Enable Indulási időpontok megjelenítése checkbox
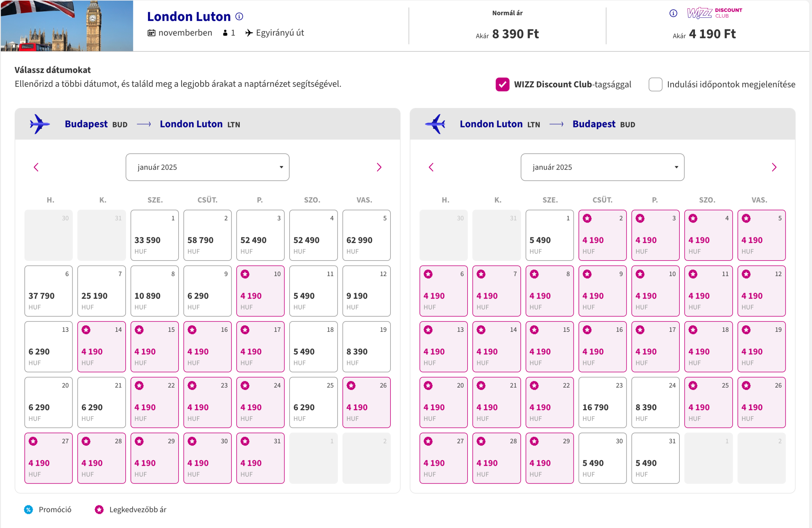Viewport: 812px width, 528px height. point(655,84)
